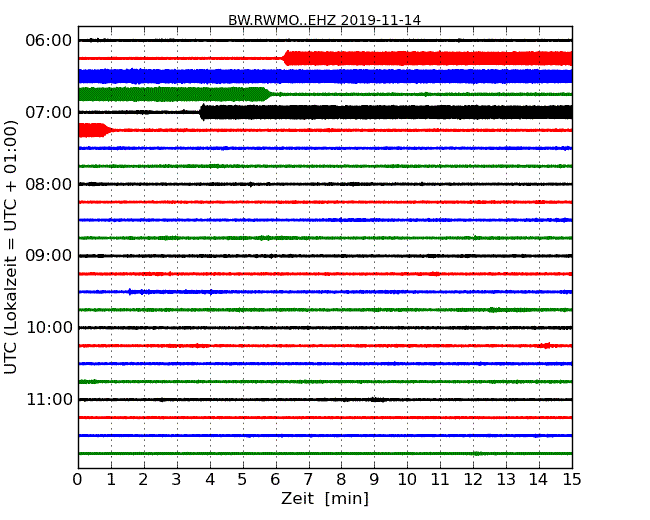
Task: Click the 09:00 time label
Action: (x=49, y=256)
